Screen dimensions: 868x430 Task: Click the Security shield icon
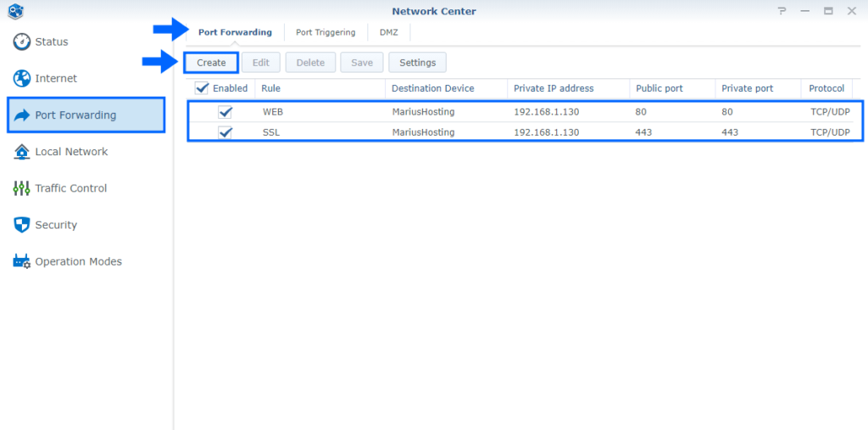pos(22,225)
